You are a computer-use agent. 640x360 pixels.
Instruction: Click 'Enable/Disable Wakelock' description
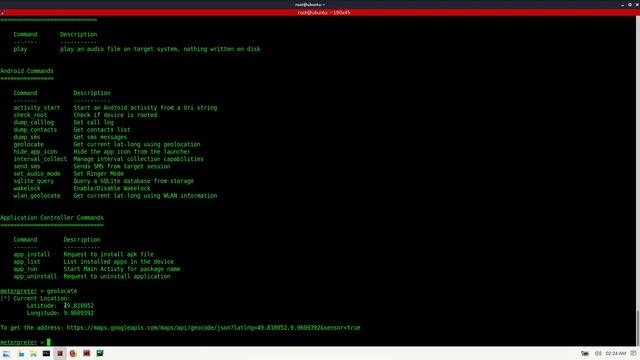(112, 189)
